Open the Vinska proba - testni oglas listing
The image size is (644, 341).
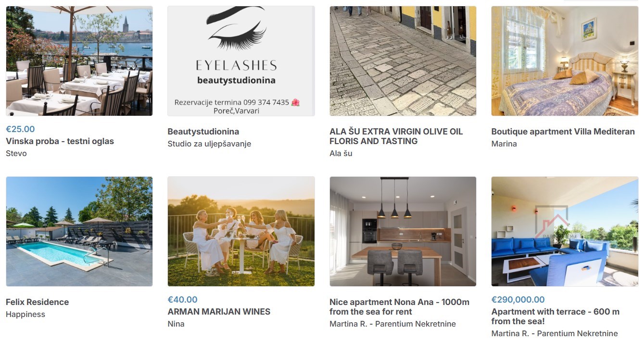tap(60, 141)
